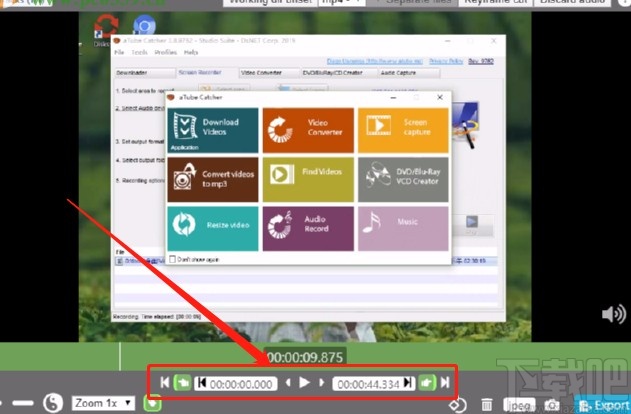631x414 pixels.
Task: Jump to cut end marker by 00:00:44.334
Action: [x=408, y=383]
